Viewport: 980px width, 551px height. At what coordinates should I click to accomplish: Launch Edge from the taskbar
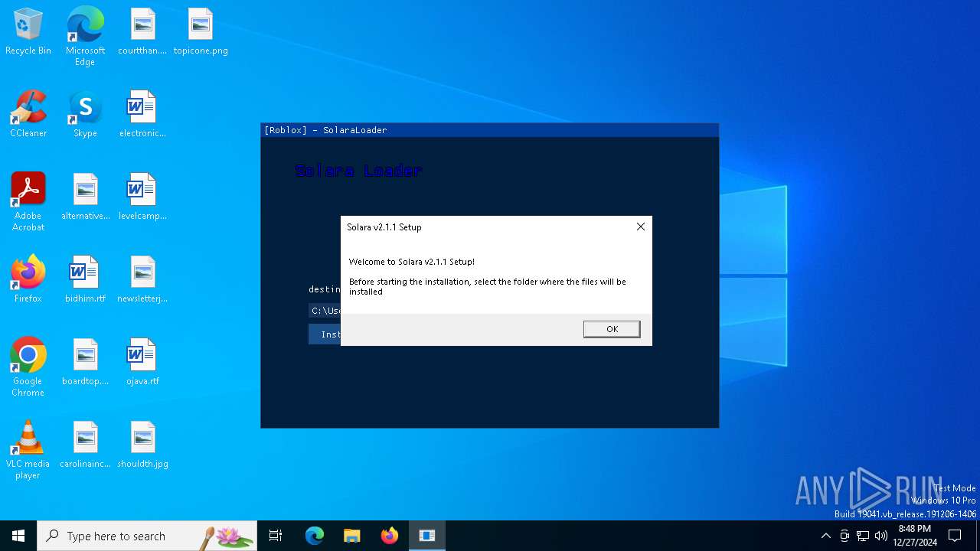[315, 536]
